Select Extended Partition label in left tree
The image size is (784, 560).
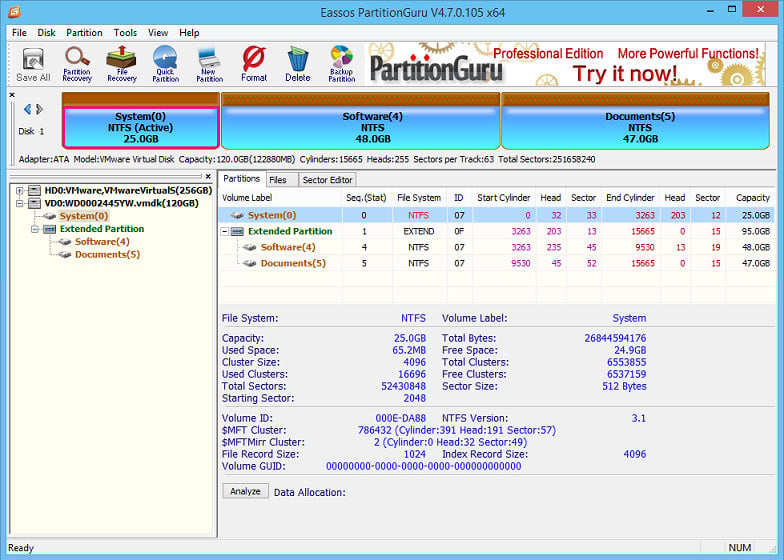pos(102,229)
